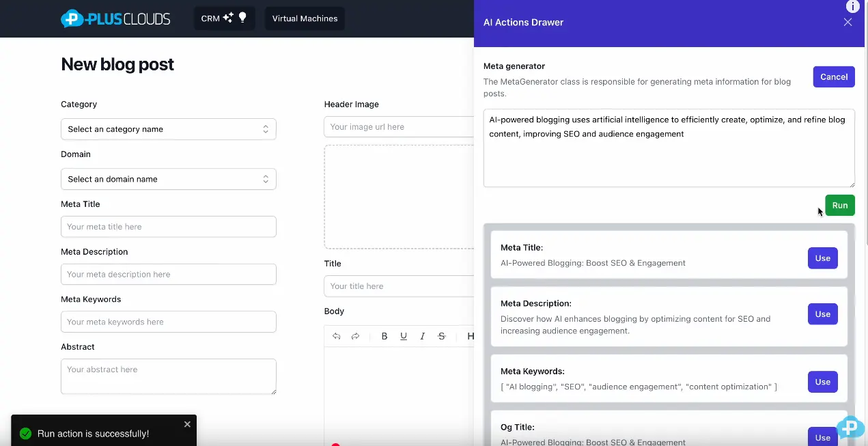The height and width of the screenshot is (446, 868).
Task: Close the AI Actions Drawer with the X icon
Action: point(848,23)
